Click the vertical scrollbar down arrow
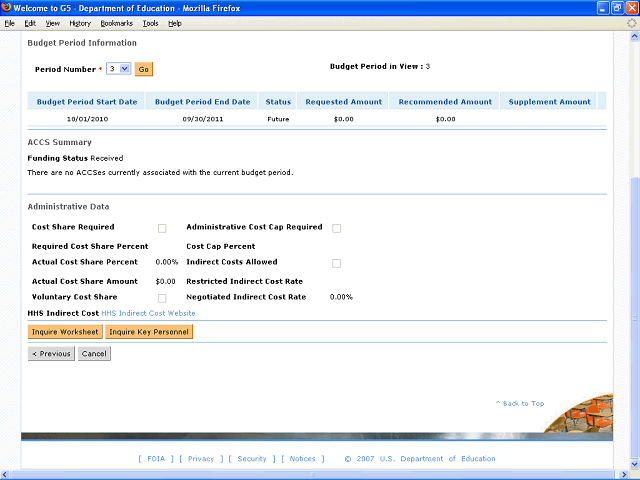Screen dimensions: 640x480 coord(635,464)
